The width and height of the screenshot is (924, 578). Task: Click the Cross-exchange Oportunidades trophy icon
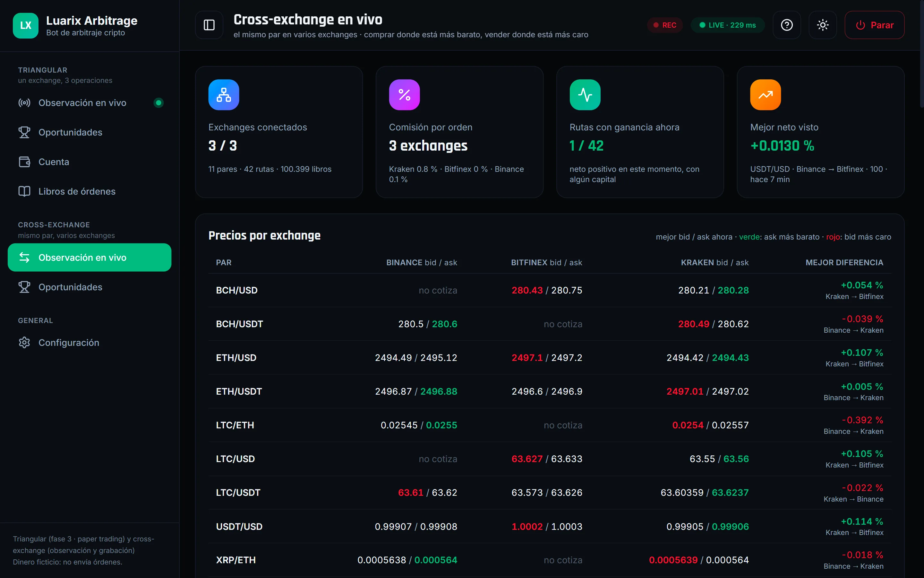(24, 287)
